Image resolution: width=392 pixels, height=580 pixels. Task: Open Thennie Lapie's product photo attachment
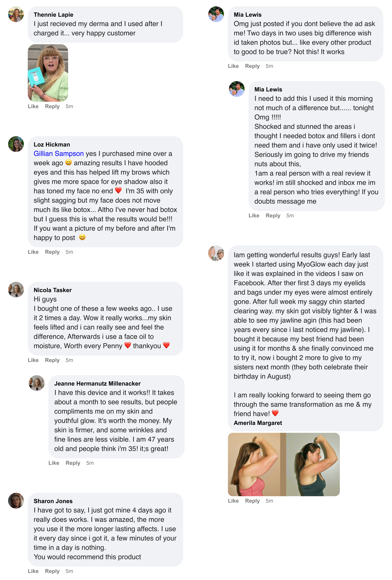pos(48,73)
